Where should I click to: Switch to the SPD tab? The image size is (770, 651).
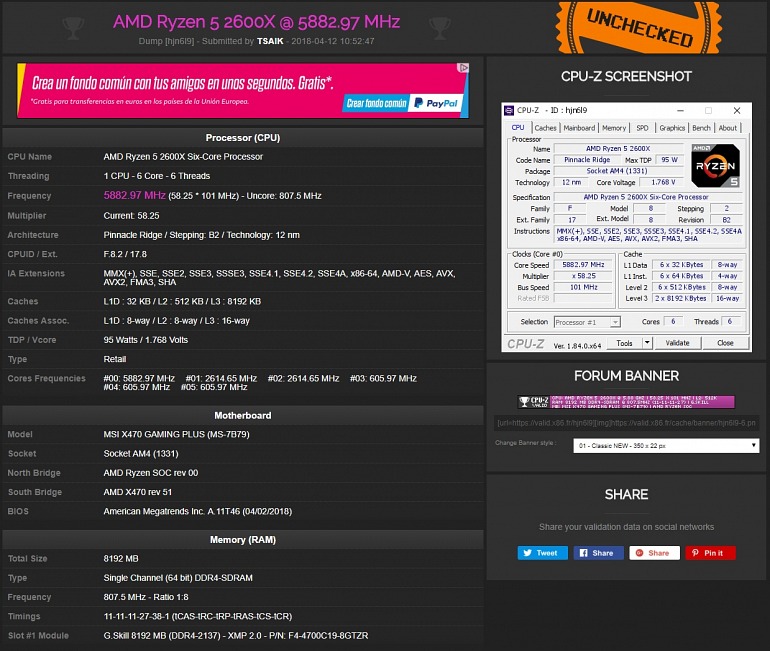click(x=642, y=128)
